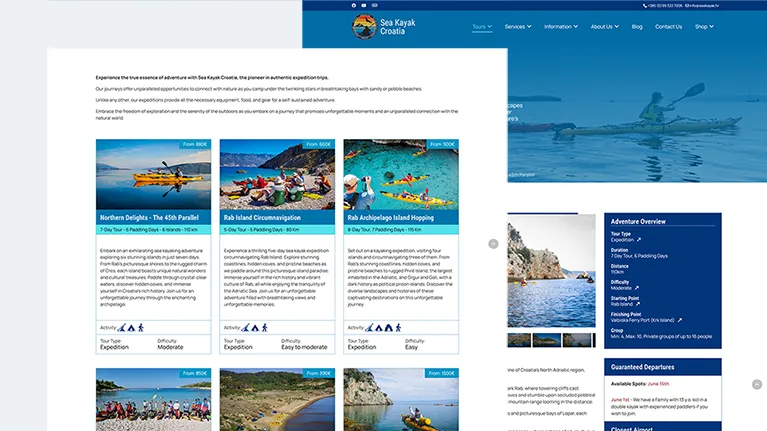Select the first gallery thumbnail under the cliff photo
The image size is (767, 431).
pyautogui.click(x=519, y=340)
